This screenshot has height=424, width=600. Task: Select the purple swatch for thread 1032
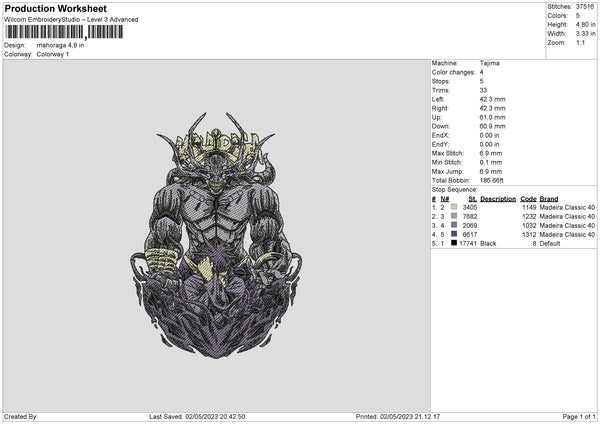(454, 225)
